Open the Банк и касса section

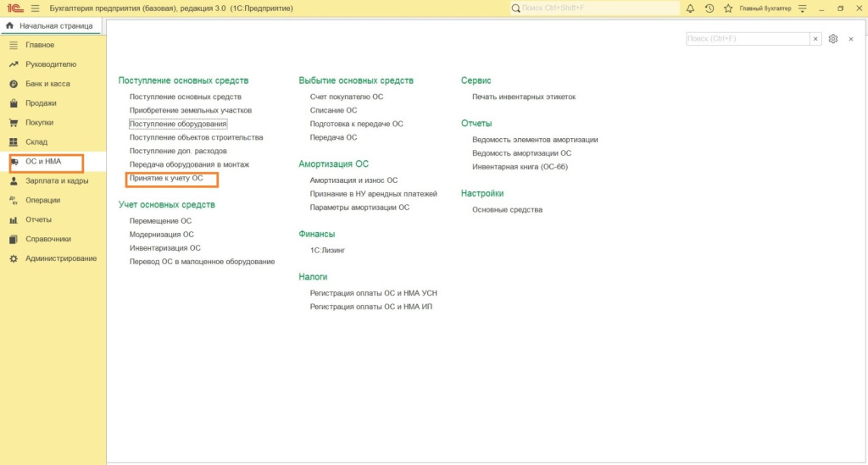(x=47, y=84)
